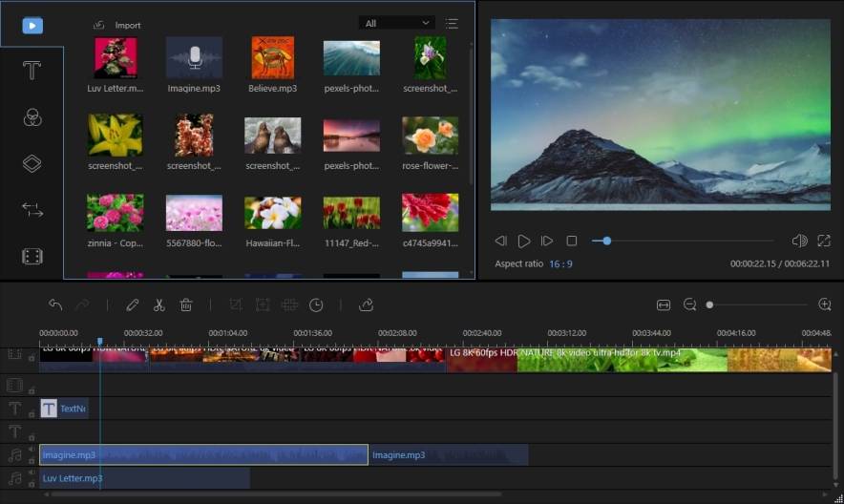The image size is (844, 504).
Task: Click the Split scissors tool
Action: [159, 305]
